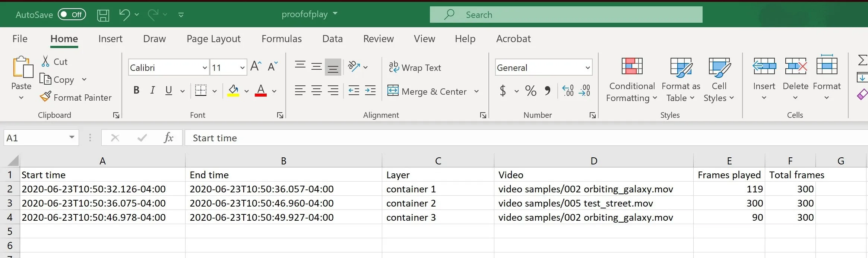This screenshot has width=868, height=258.
Task: Click Decrease Decimal icon
Action: [x=584, y=91]
